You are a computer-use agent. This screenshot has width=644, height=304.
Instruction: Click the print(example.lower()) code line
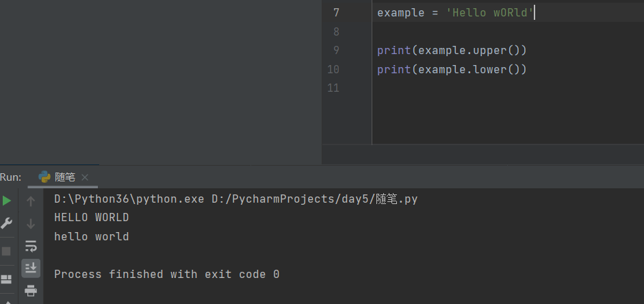[x=452, y=69]
